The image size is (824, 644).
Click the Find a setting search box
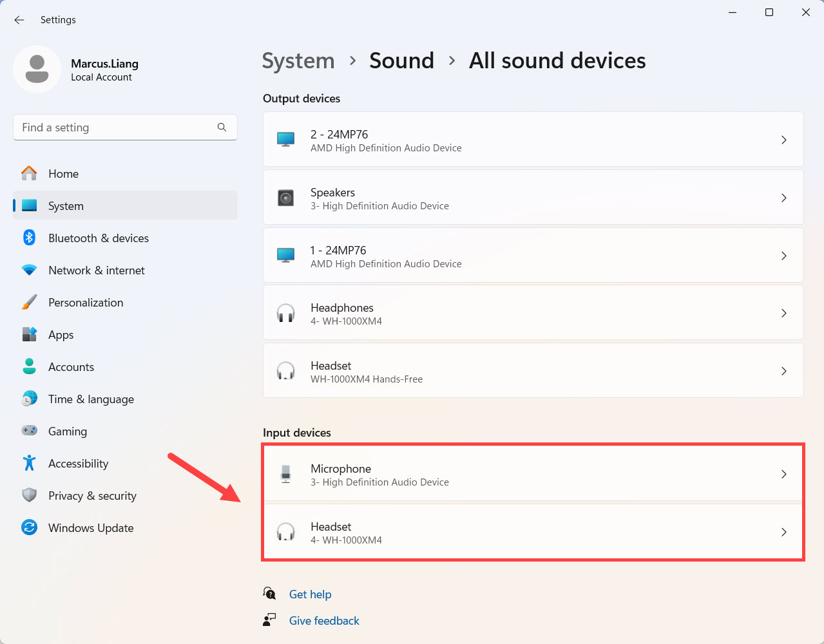pyautogui.click(x=116, y=128)
